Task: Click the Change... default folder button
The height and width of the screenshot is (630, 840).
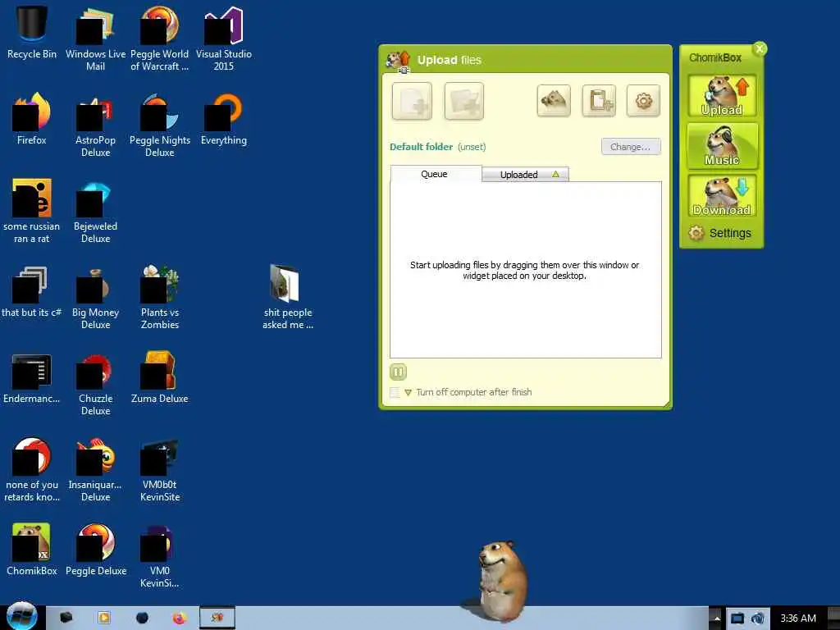Action: 631,147
